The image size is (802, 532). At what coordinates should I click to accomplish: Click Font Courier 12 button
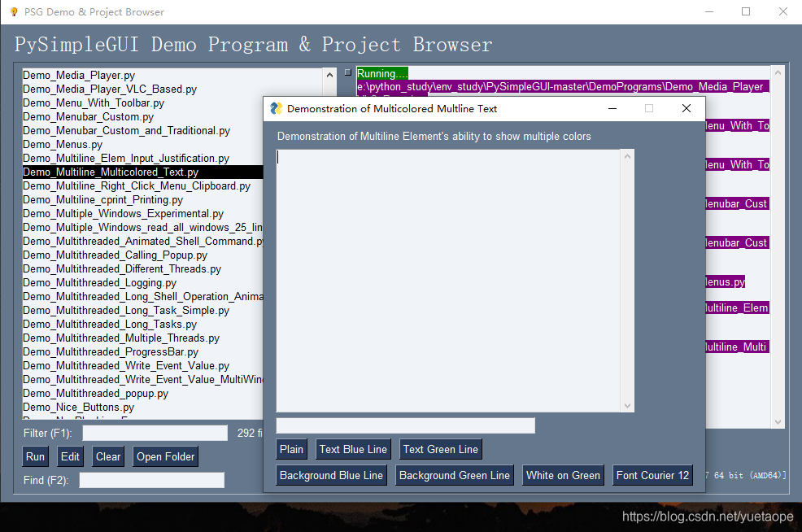coord(652,475)
